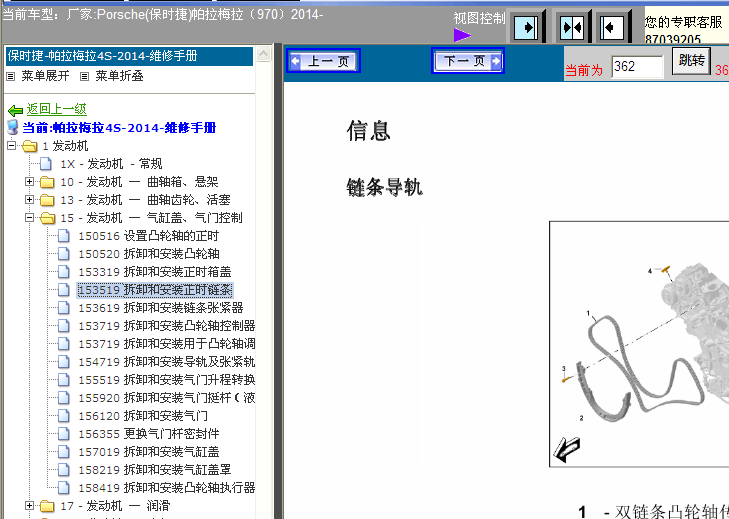Viewport: 729px width, 519px height.
Task: Click page icon next to 150520
Action: [x=64, y=254]
